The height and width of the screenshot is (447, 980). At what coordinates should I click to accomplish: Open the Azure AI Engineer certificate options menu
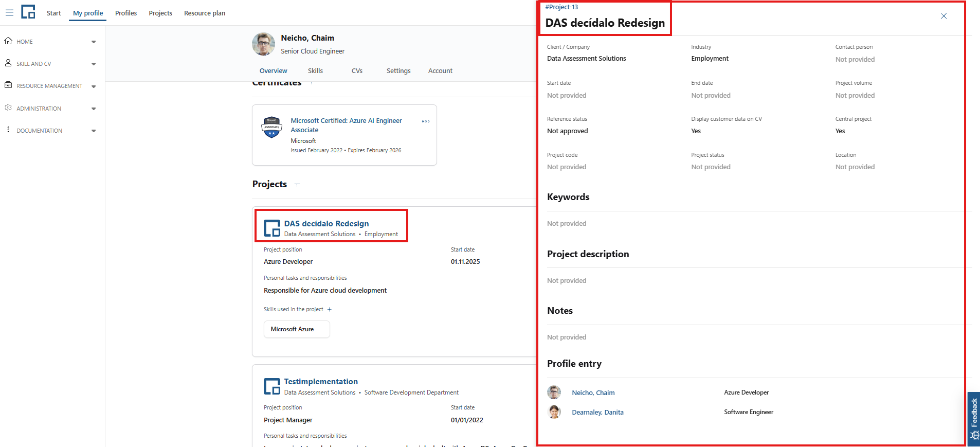click(426, 121)
